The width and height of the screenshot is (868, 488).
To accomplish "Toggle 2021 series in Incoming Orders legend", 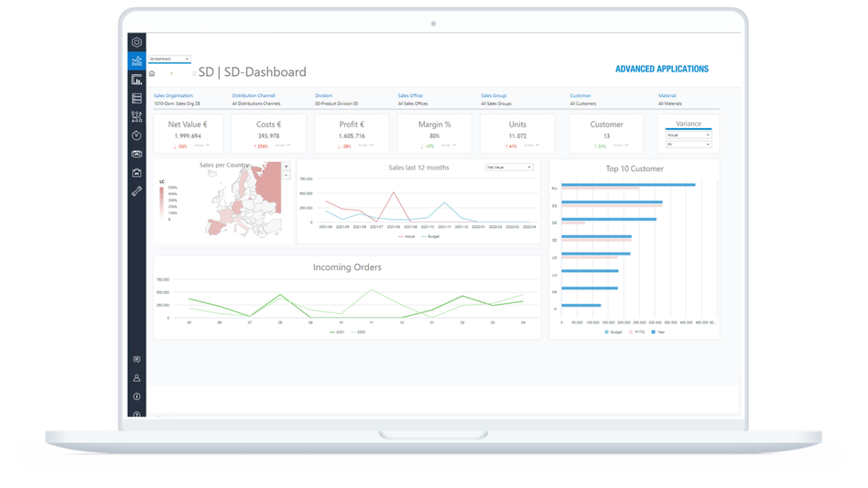I will [x=337, y=332].
